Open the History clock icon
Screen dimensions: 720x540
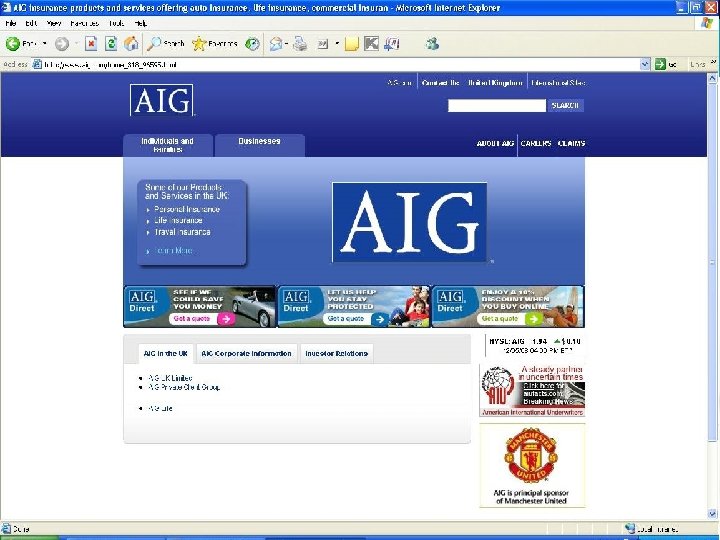[252, 44]
